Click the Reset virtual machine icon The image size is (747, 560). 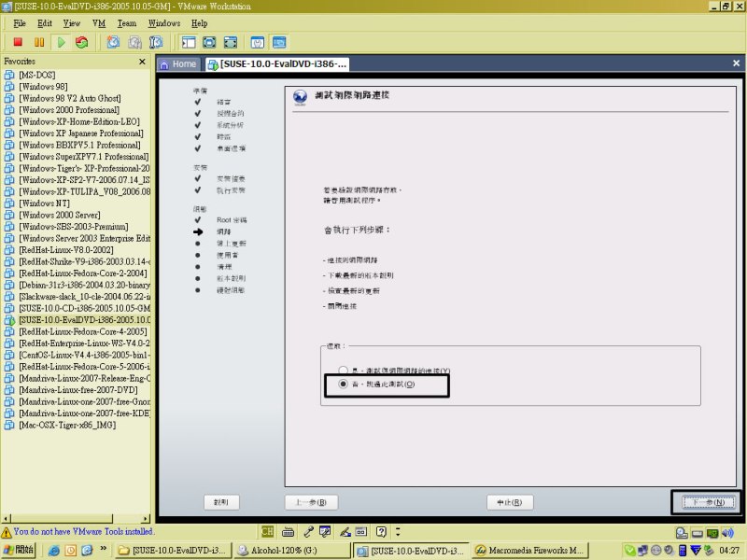(82, 42)
